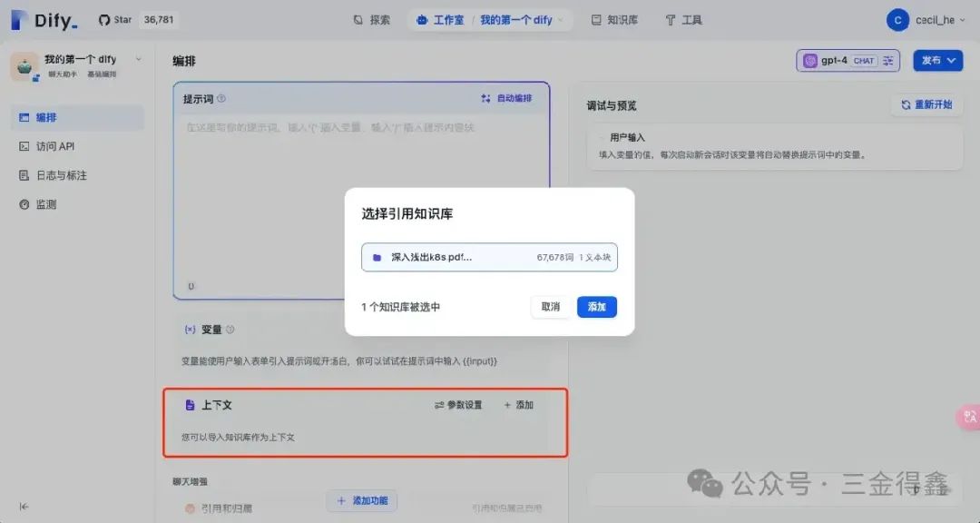Toggle selection of 深入浅出k8s.pdf knowledge base
Image resolution: width=980 pixels, height=523 pixels.
click(x=489, y=257)
